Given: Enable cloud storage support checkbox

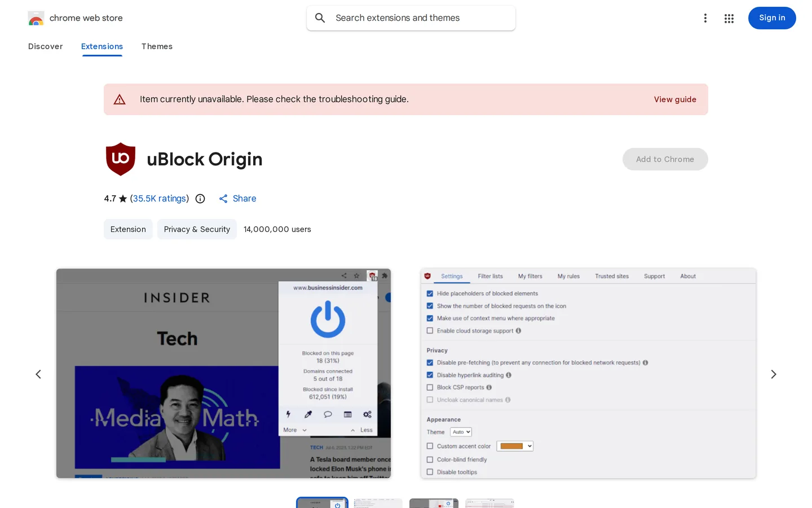Looking at the screenshot, I should [x=430, y=331].
